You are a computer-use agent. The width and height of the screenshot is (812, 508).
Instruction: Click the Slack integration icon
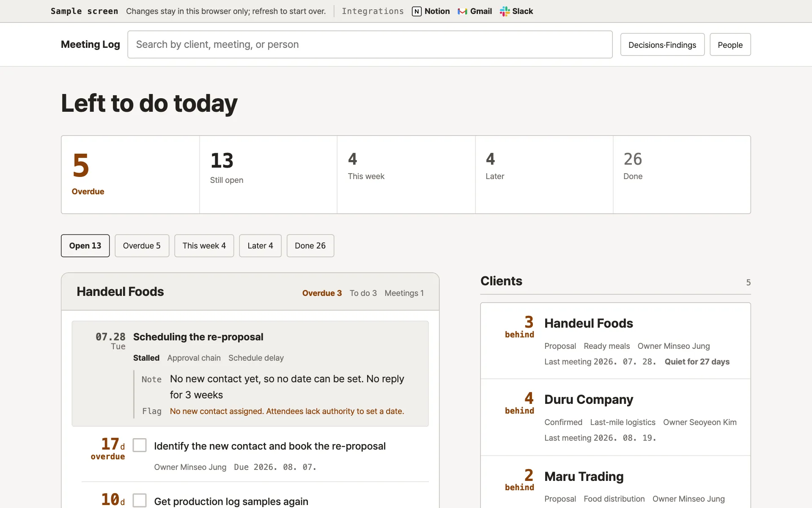click(505, 11)
